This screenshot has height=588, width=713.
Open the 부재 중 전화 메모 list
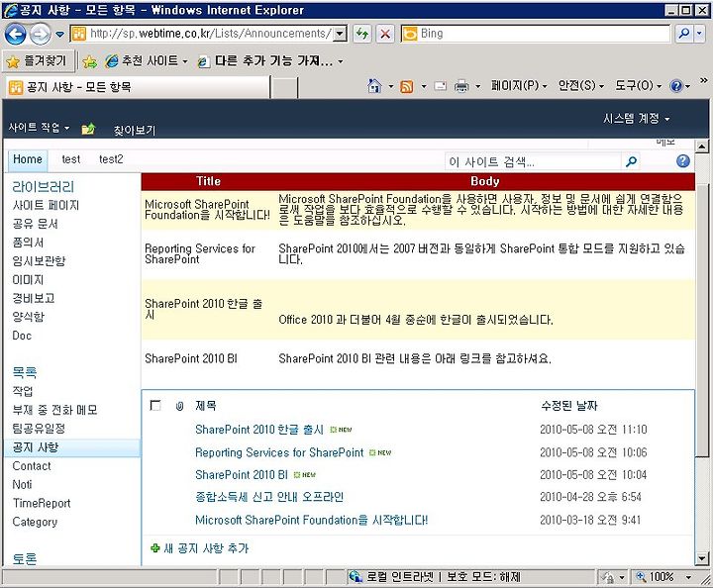click(x=55, y=410)
